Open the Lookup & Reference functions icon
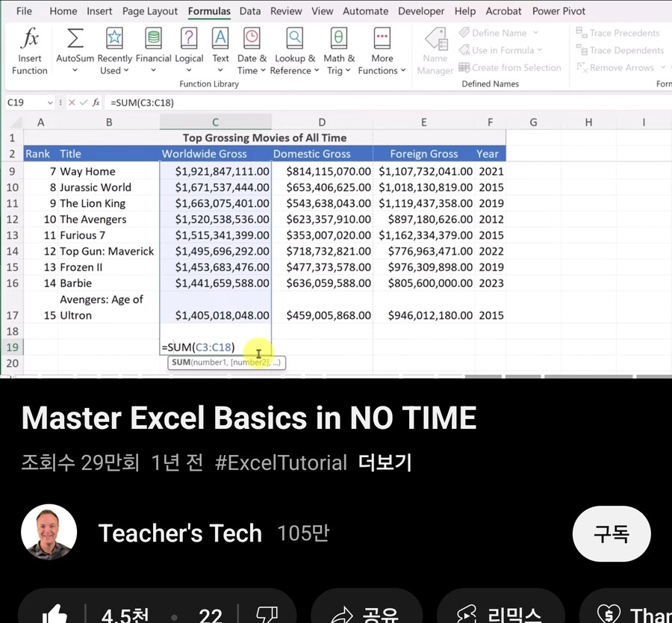 click(x=294, y=38)
